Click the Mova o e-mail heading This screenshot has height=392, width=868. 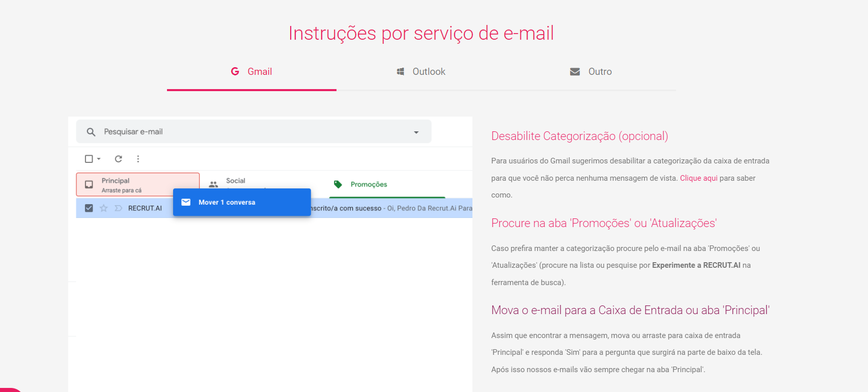click(x=630, y=310)
